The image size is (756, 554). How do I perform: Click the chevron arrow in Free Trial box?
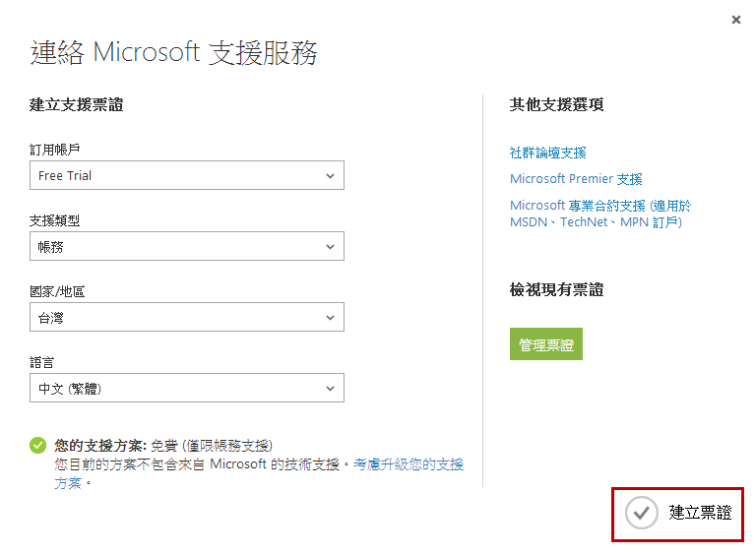[330, 176]
